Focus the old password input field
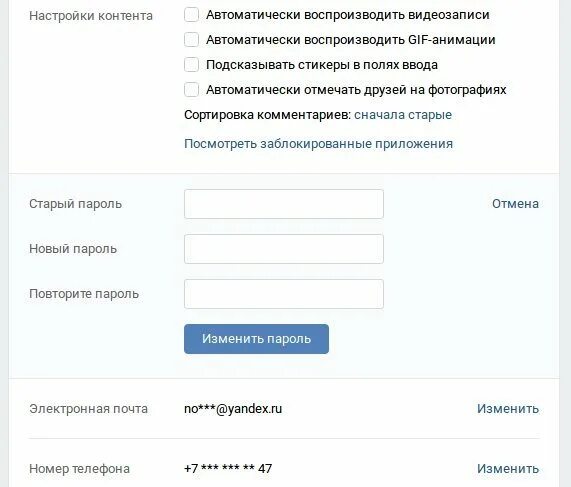Viewport: 571px width, 487px height. 284,204
